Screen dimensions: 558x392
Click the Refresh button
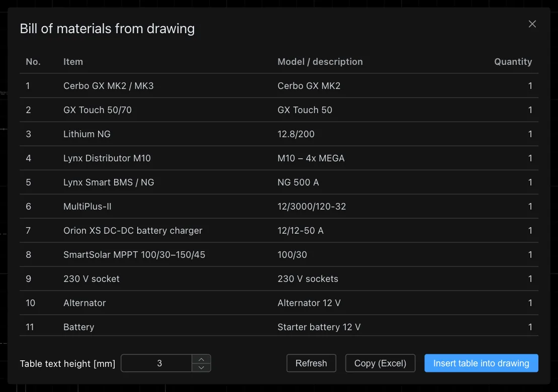[x=311, y=363]
